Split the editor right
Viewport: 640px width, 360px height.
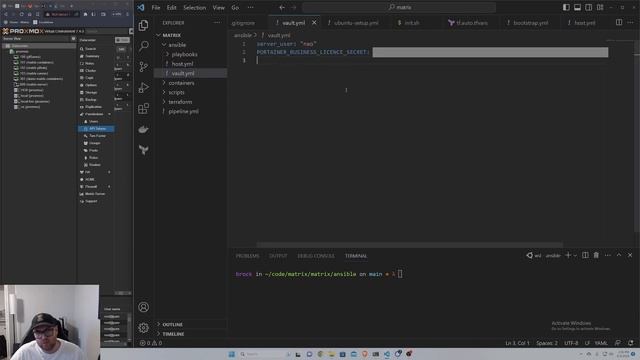click(619, 22)
